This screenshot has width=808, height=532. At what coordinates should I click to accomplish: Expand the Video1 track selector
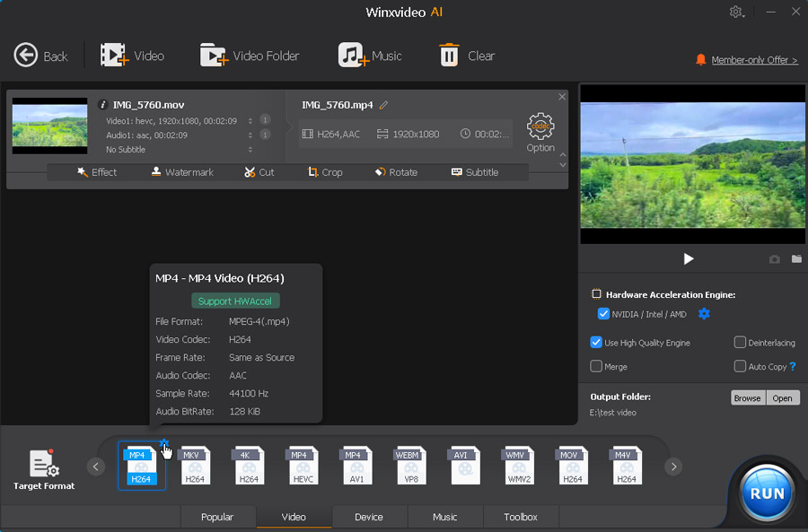[250, 121]
